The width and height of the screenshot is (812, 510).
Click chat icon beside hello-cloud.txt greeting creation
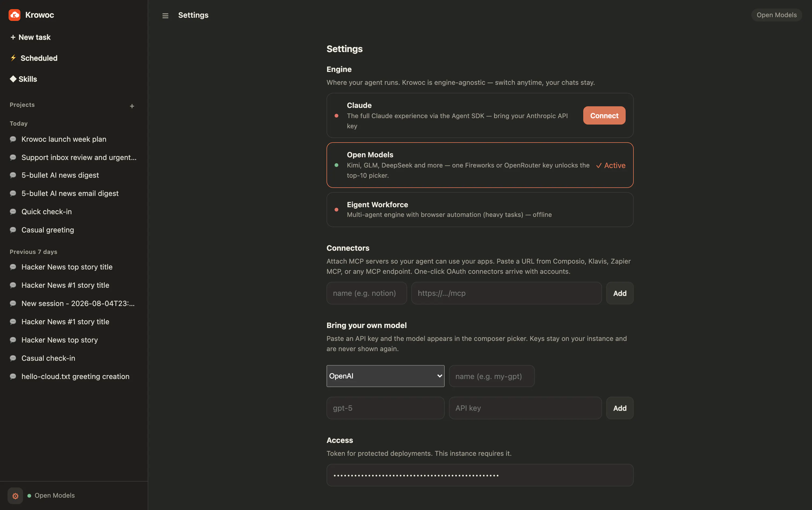pyautogui.click(x=13, y=377)
